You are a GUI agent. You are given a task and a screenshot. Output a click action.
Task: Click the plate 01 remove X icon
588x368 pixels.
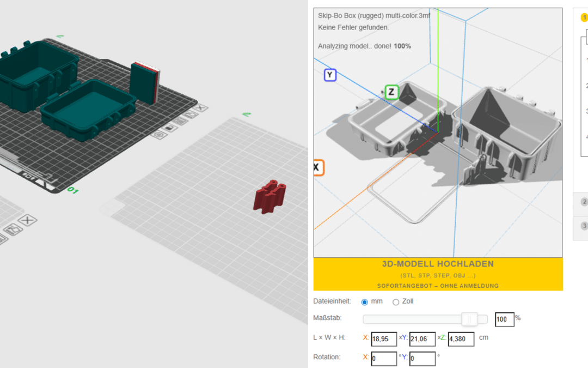click(x=200, y=108)
